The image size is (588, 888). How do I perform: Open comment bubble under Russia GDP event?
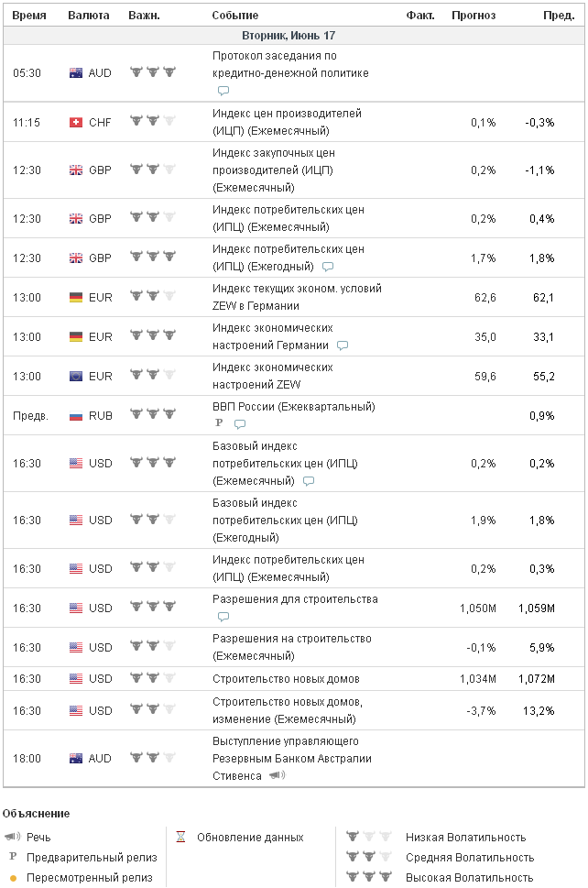coord(240,424)
